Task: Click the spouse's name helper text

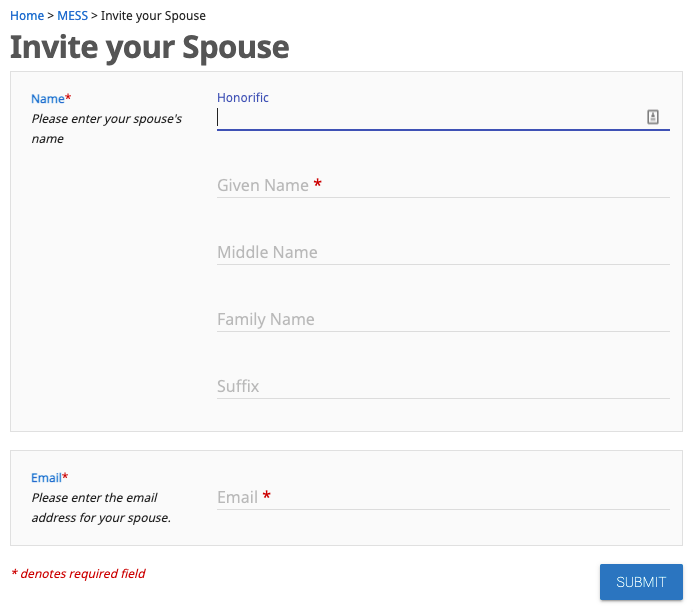Action: pyautogui.click(x=107, y=129)
